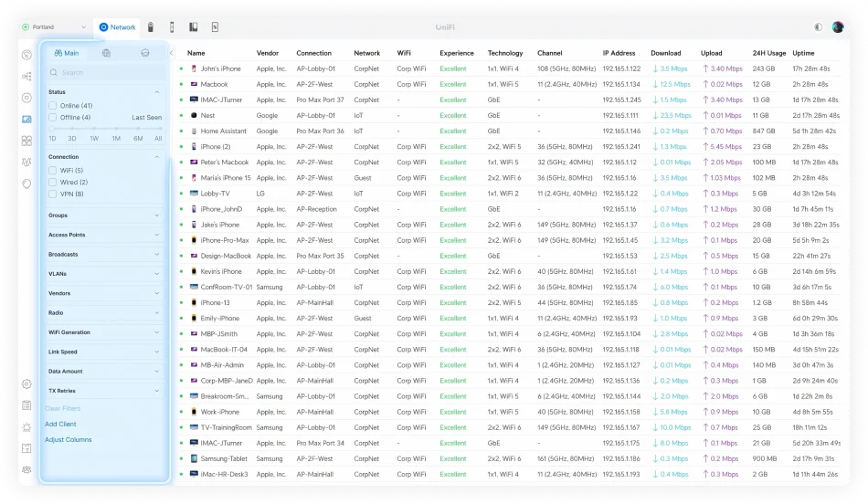868x504 pixels.
Task: Open the Talk phone app icon
Action: (x=193, y=27)
